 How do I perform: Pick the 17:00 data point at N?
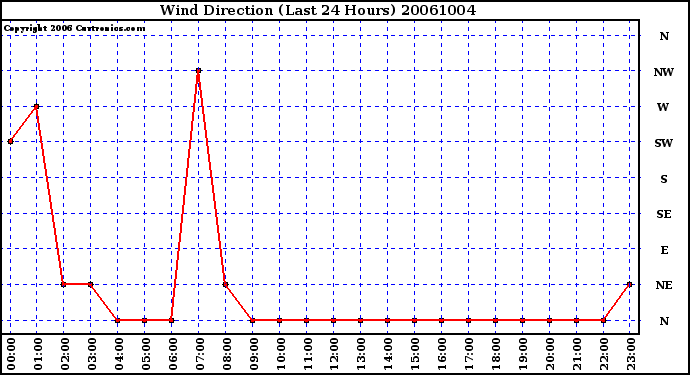[469, 320]
